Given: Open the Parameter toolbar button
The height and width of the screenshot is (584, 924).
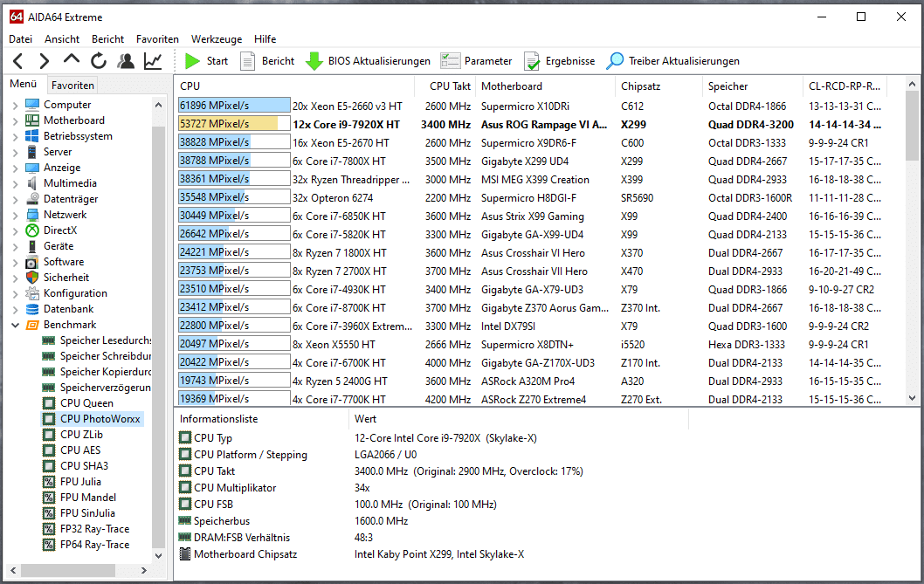Looking at the screenshot, I should pyautogui.click(x=476, y=61).
